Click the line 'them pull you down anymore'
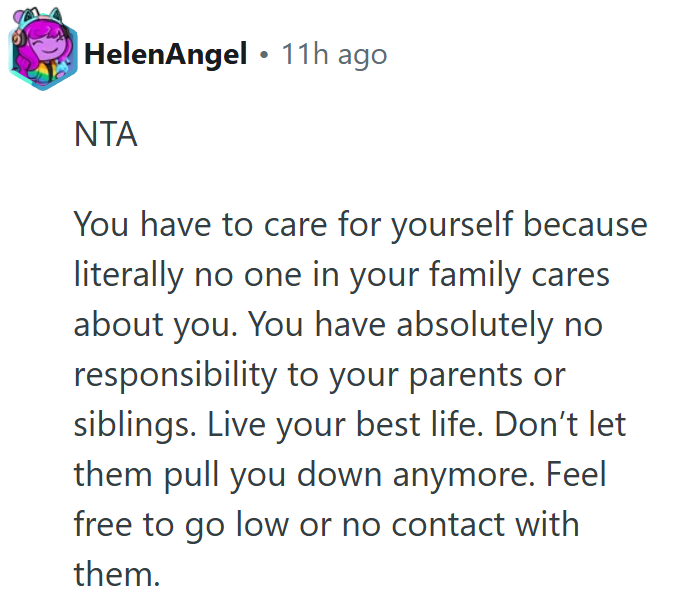Screen dimensions: 676x603 pyautogui.click(x=340, y=475)
